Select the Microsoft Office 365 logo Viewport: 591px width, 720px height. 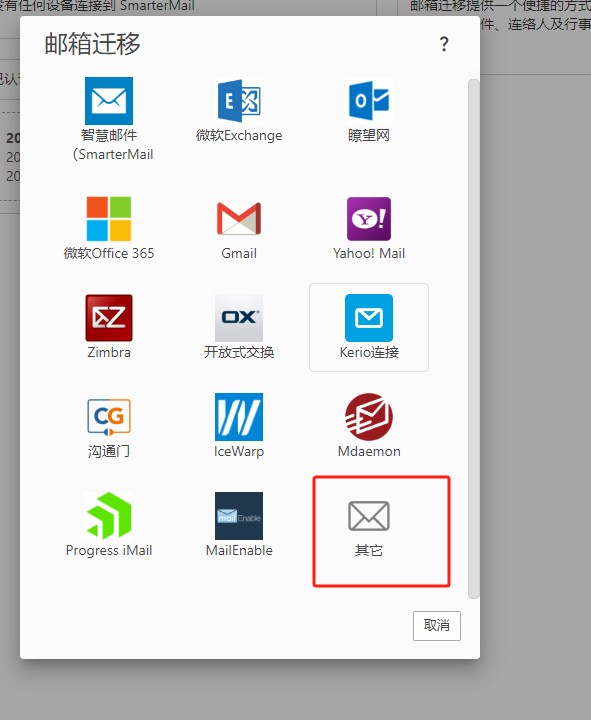(x=109, y=219)
